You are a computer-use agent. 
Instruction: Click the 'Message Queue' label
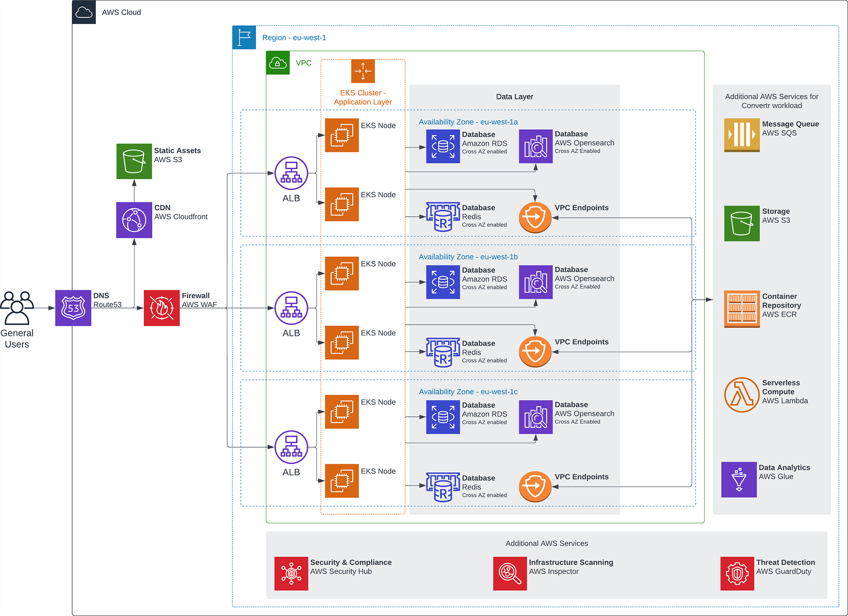click(791, 124)
